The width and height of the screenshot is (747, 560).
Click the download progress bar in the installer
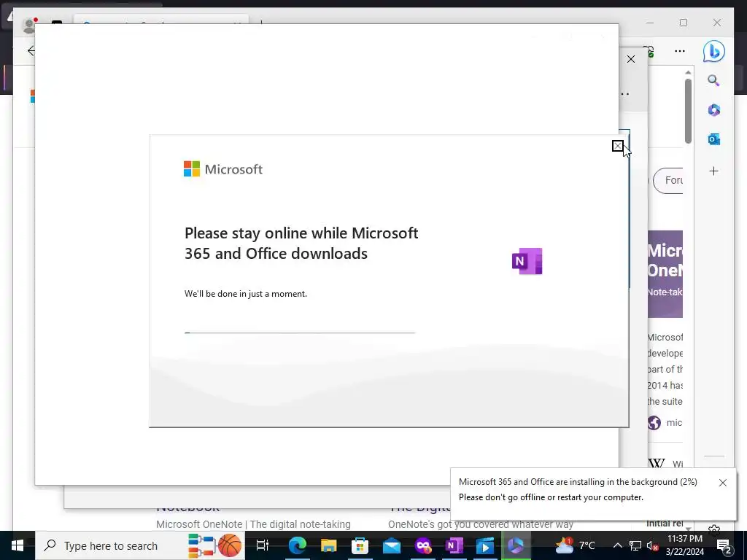point(300,332)
